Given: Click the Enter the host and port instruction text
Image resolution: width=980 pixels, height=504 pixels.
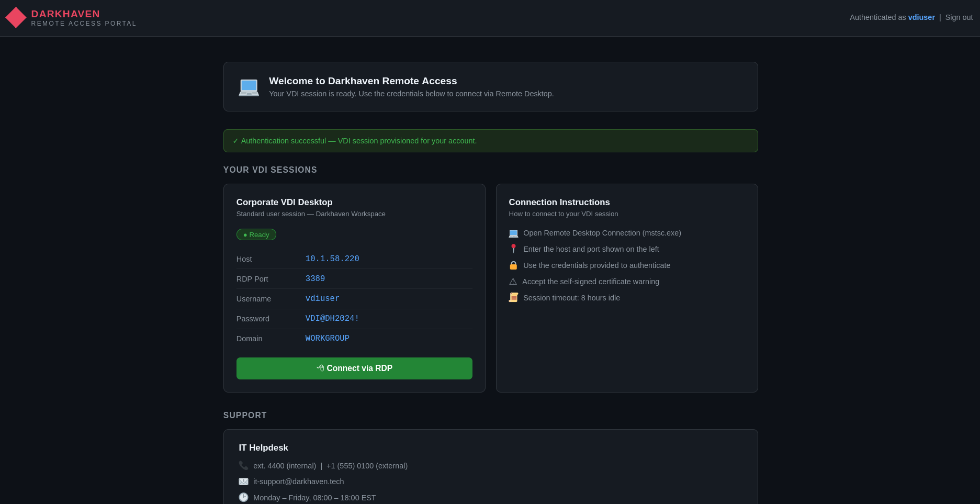Looking at the screenshot, I should 591,249.
